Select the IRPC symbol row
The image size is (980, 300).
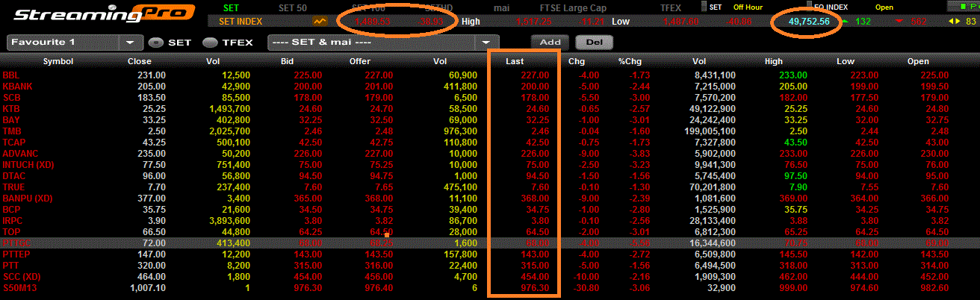pos(490,221)
